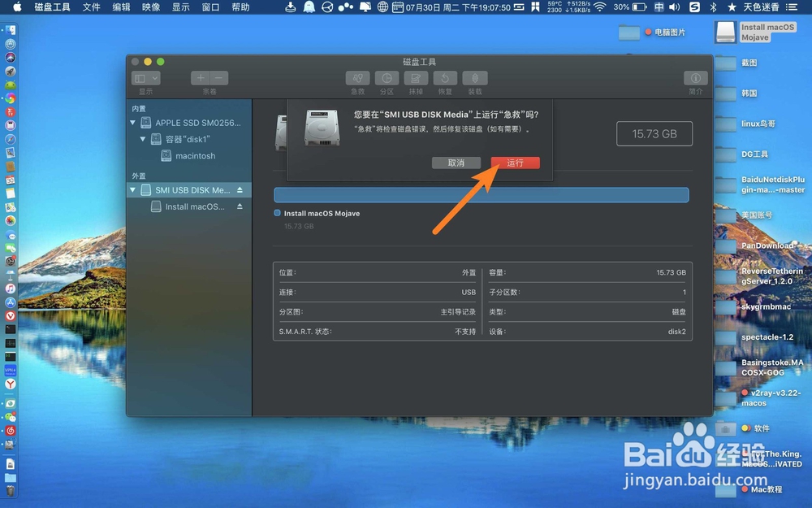Open the Trash in the Dock

pyautogui.click(x=10, y=490)
